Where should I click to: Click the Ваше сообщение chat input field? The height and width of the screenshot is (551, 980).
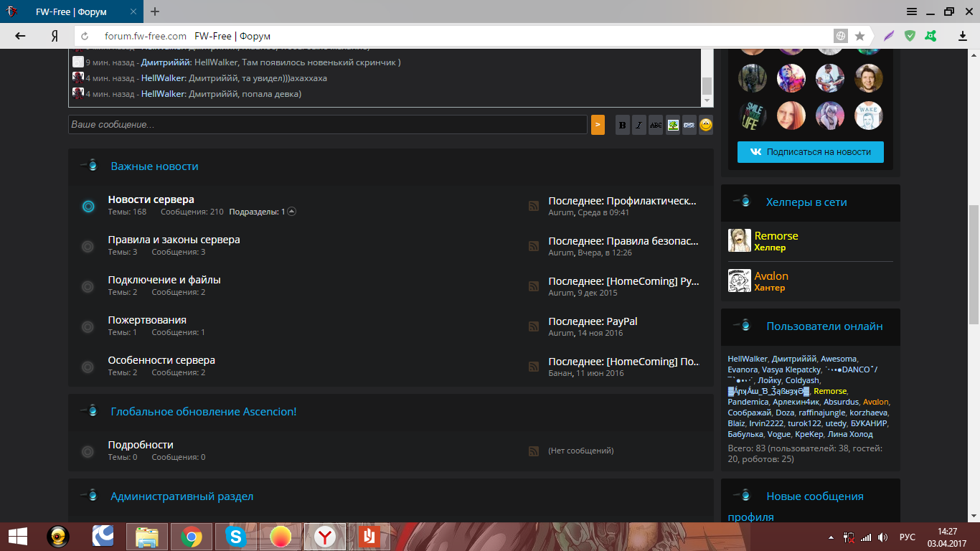click(327, 125)
